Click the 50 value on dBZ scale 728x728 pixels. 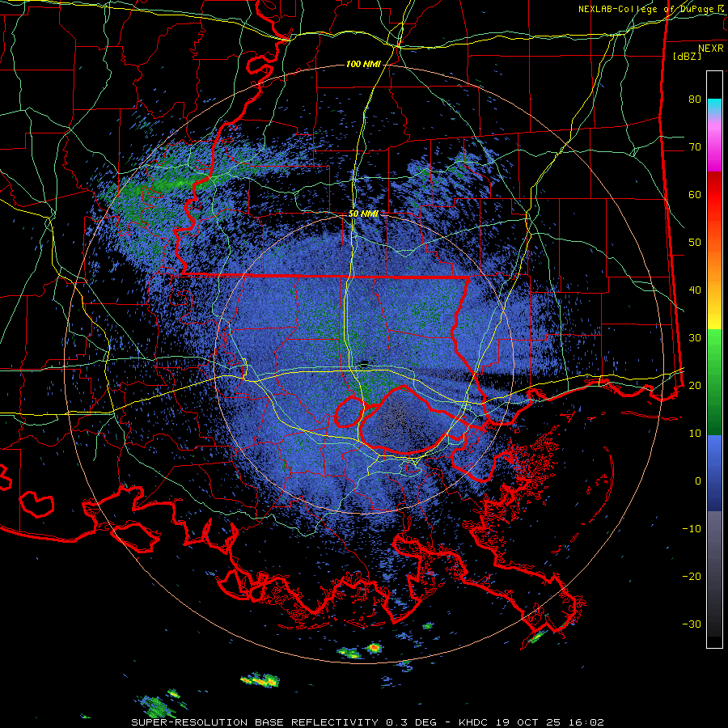click(x=695, y=243)
